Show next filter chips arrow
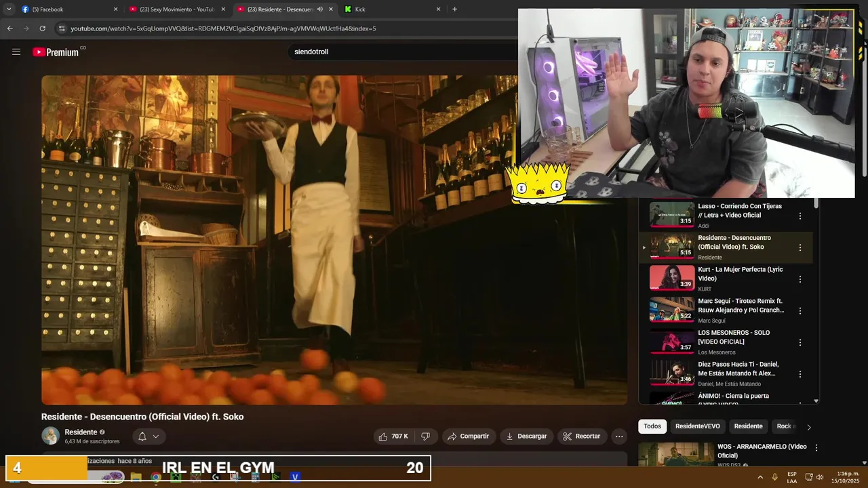This screenshot has height=488, width=868. (808, 427)
